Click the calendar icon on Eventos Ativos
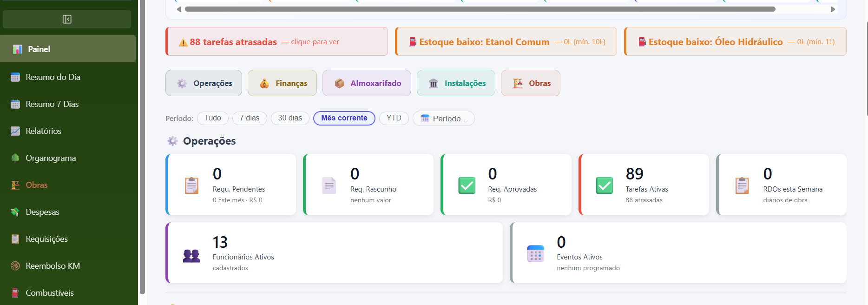 point(535,254)
